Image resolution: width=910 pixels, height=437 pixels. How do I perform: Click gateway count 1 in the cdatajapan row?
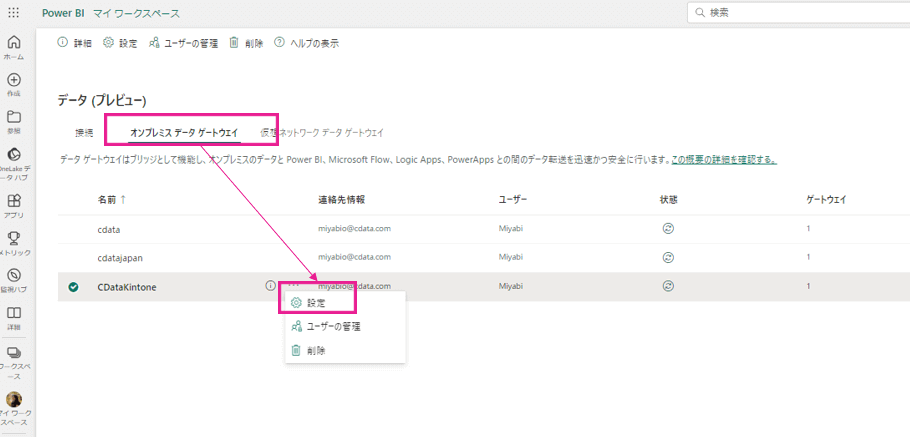[808, 257]
